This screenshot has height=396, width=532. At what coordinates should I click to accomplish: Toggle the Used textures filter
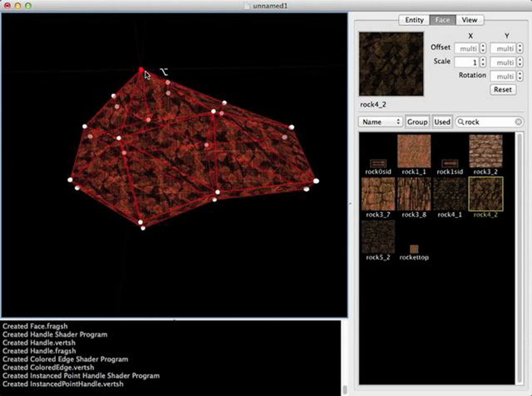coord(442,122)
